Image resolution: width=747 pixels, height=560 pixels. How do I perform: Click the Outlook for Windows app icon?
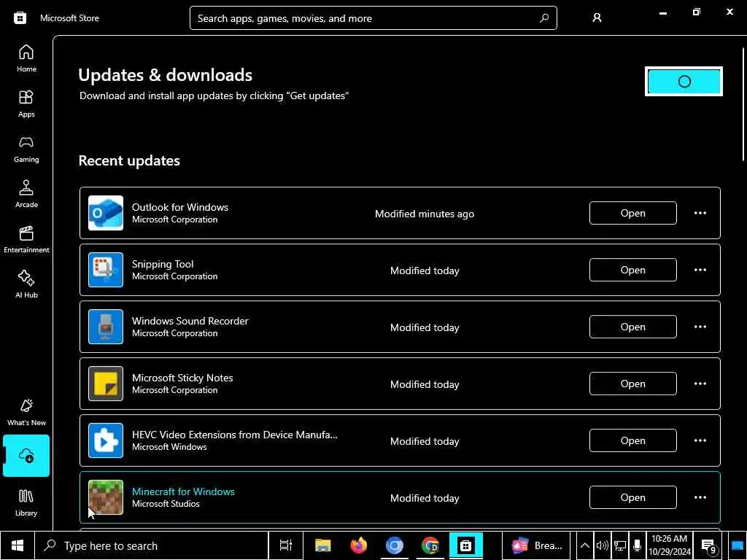[106, 213]
